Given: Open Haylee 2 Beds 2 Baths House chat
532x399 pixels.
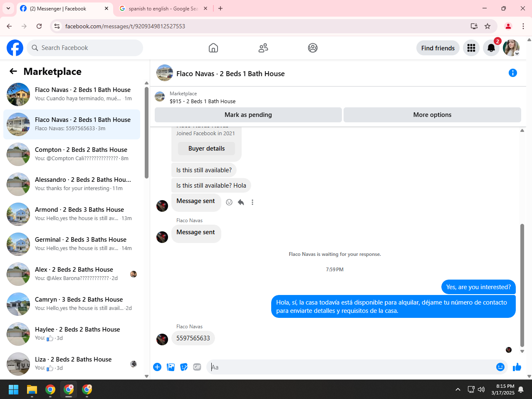Looking at the screenshot, I should [x=72, y=334].
